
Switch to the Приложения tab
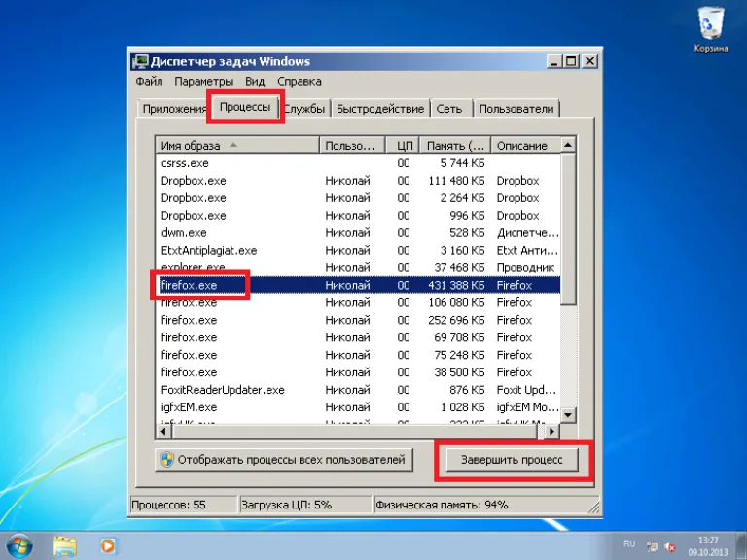coord(174,109)
